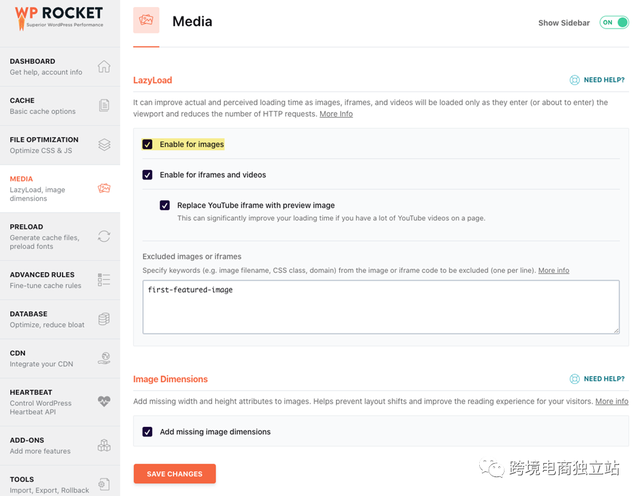Navigate to Advanced Rules

60,280
